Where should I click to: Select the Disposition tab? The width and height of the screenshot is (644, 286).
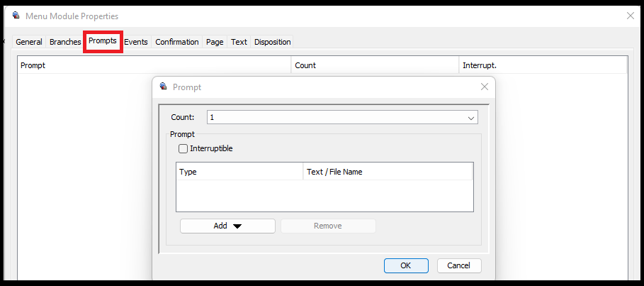pos(272,42)
